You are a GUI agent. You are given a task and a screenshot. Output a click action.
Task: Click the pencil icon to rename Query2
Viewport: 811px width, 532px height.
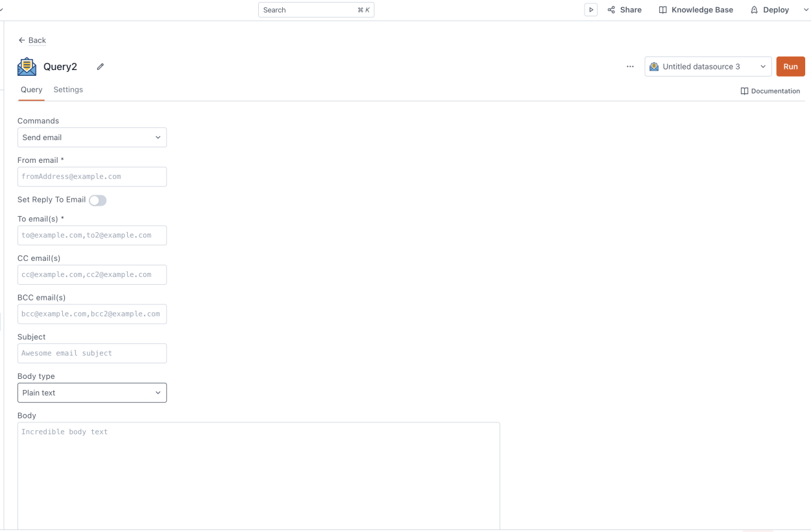100,66
